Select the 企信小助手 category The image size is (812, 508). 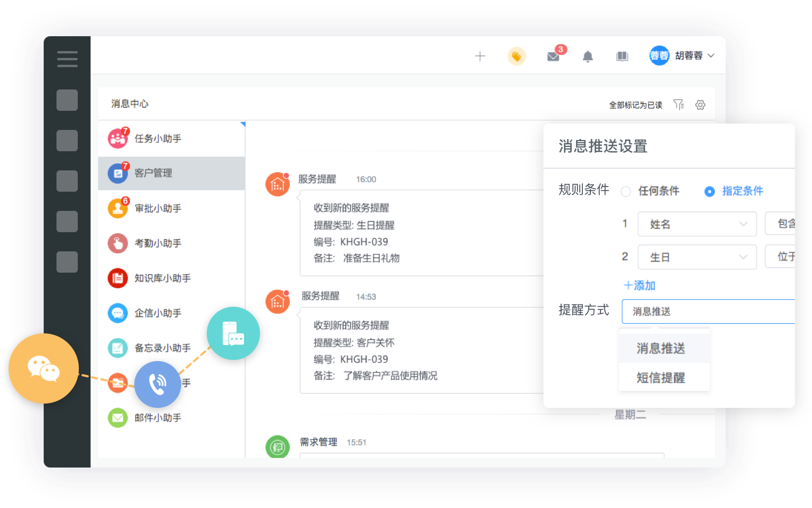[x=158, y=313]
